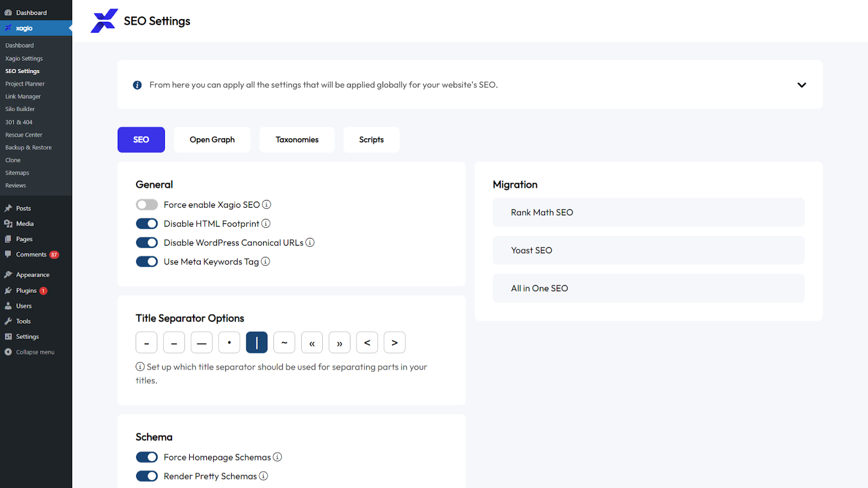Click the Rank Math SEO migration option

point(648,212)
